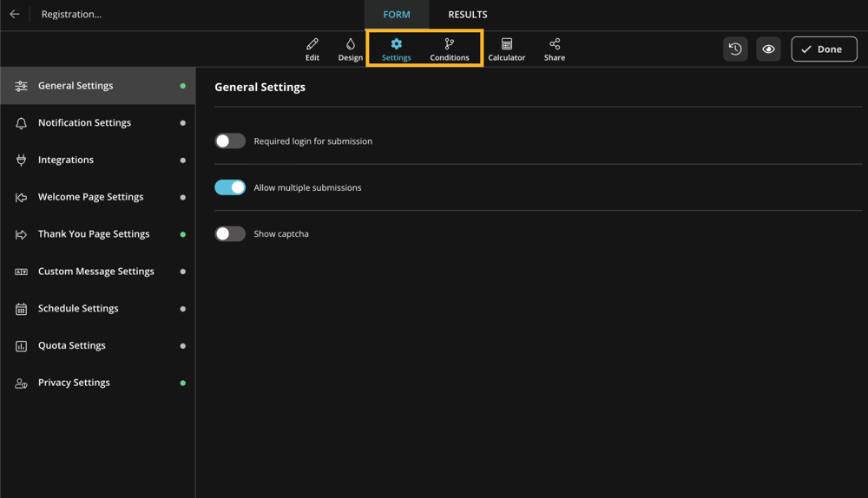Click the Quota Settings chart icon
Image resolution: width=868 pixels, height=498 pixels.
pos(21,346)
